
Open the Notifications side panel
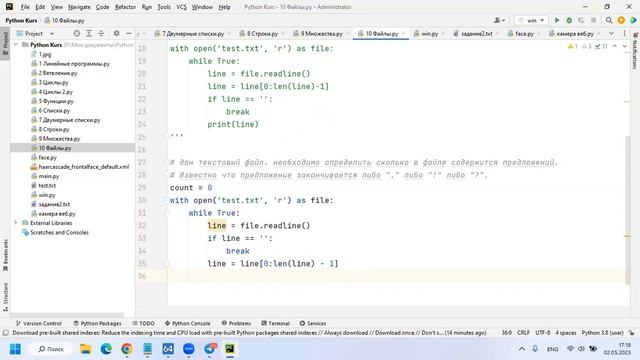tap(635, 51)
